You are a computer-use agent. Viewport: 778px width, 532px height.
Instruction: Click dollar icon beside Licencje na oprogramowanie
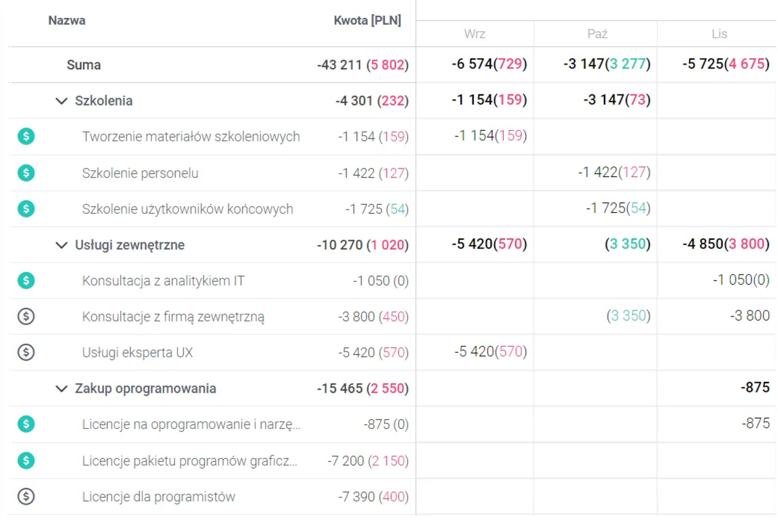coord(26,424)
